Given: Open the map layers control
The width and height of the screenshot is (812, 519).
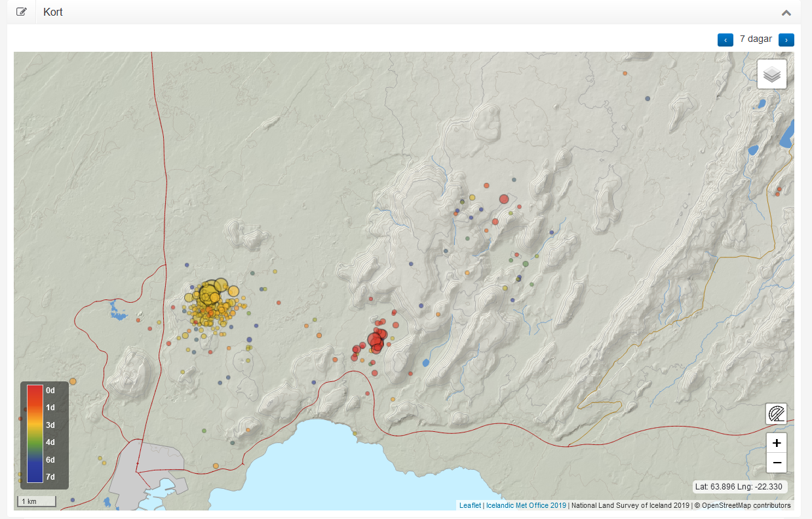Looking at the screenshot, I should coord(772,74).
